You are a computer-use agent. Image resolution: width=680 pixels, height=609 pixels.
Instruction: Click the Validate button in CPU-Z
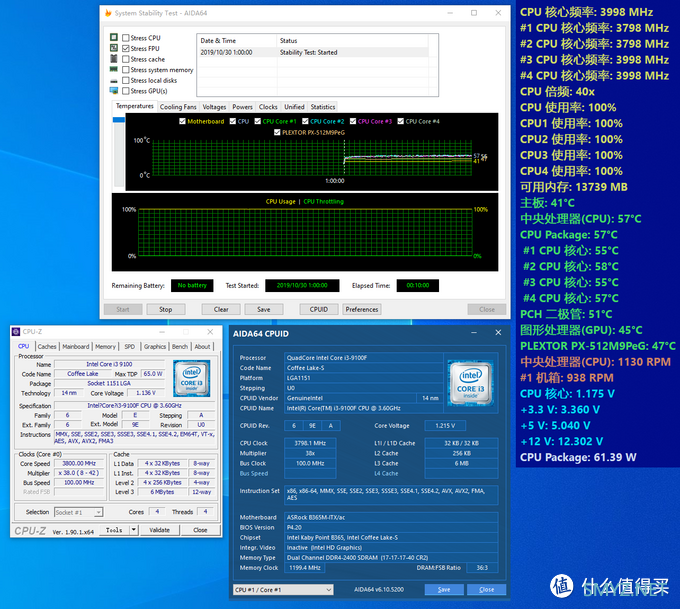(x=160, y=530)
